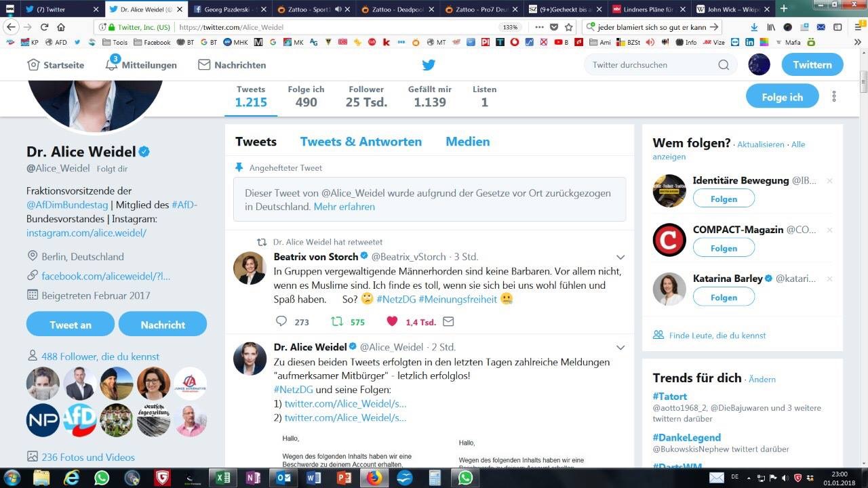The height and width of the screenshot is (488, 868).
Task: Click the Firefox icon in the taskbar
Action: pos(374,478)
